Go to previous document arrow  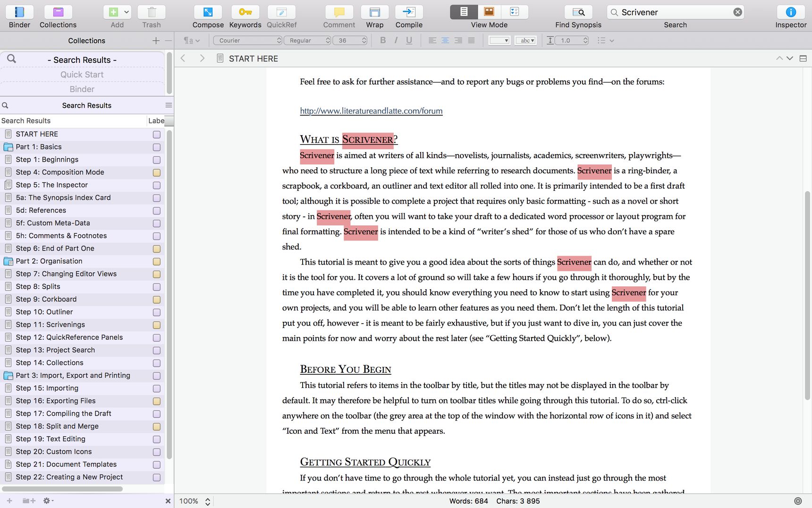click(x=779, y=58)
